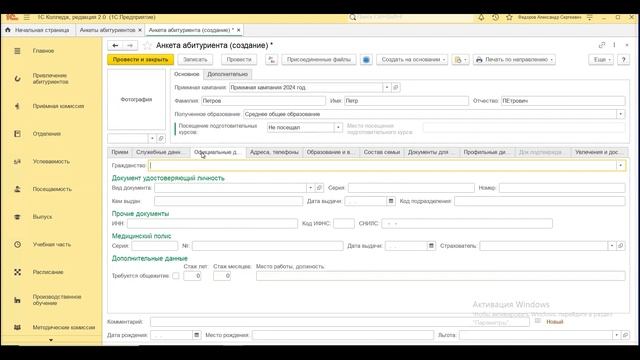Viewport: 640px width, 360px height.
Task: Open calendar for Дата выдачи of identity document
Action: tap(391, 201)
